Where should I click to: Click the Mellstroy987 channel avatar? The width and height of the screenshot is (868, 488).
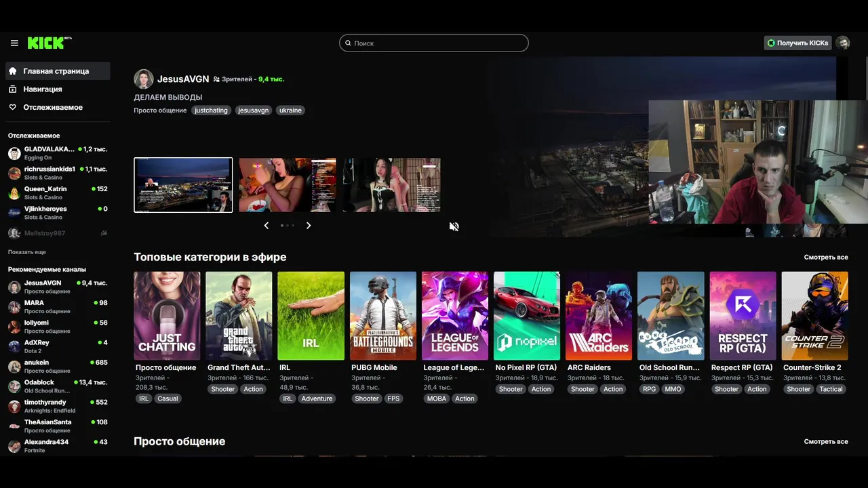click(14, 233)
